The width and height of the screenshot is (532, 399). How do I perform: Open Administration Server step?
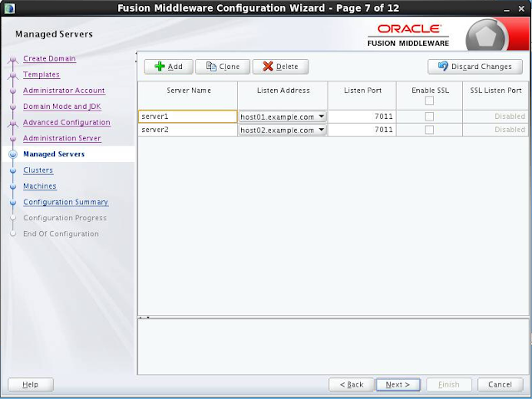[62, 139]
